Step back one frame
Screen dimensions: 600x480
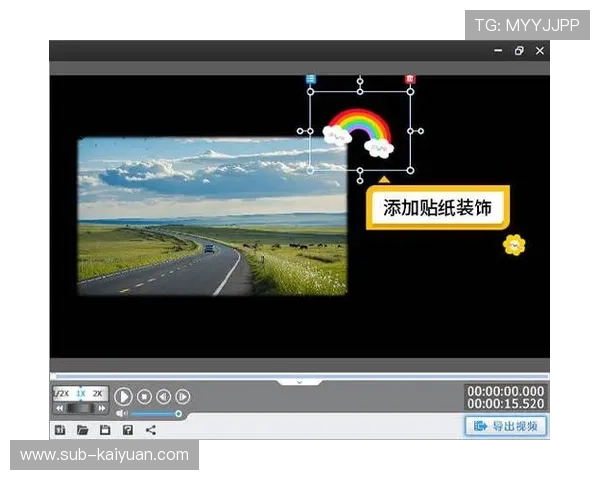point(163,397)
